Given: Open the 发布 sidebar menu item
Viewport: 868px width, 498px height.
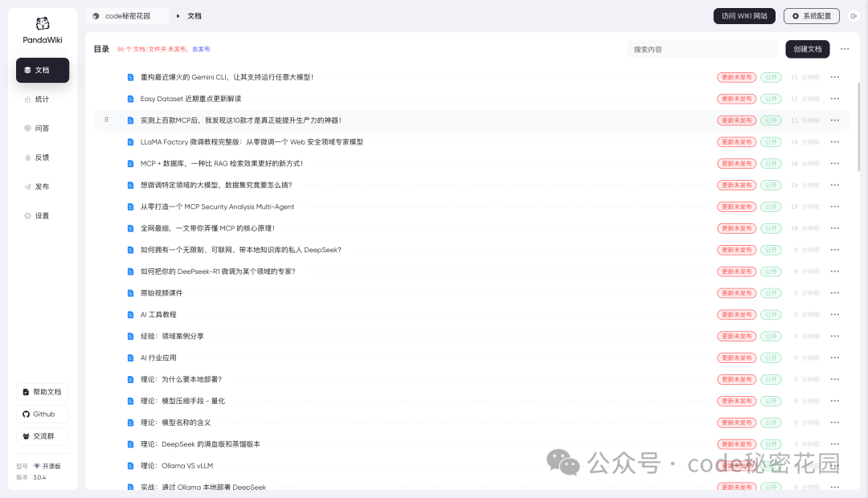Looking at the screenshot, I should click(43, 186).
